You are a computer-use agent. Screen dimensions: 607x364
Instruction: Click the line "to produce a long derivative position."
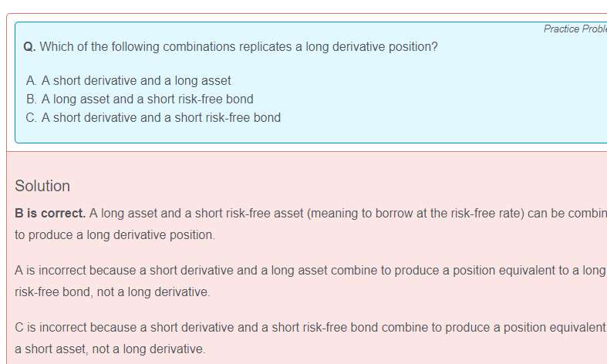tap(115, 234)
